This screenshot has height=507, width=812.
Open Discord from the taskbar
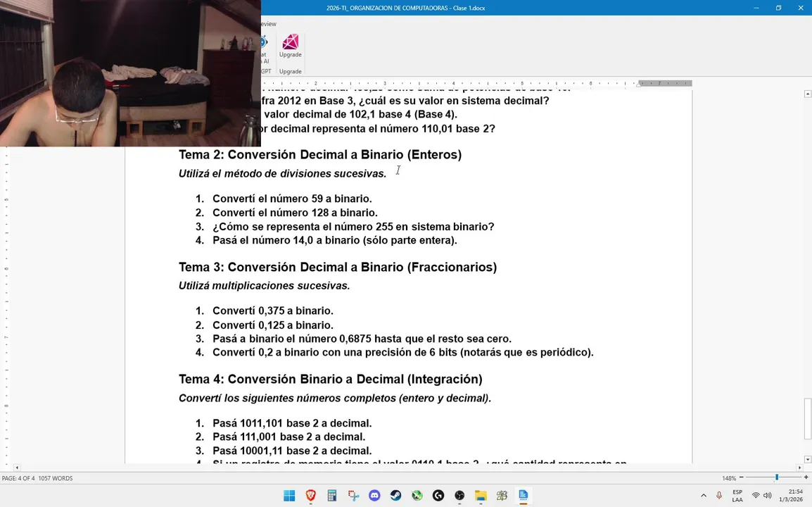pos(374,496)
